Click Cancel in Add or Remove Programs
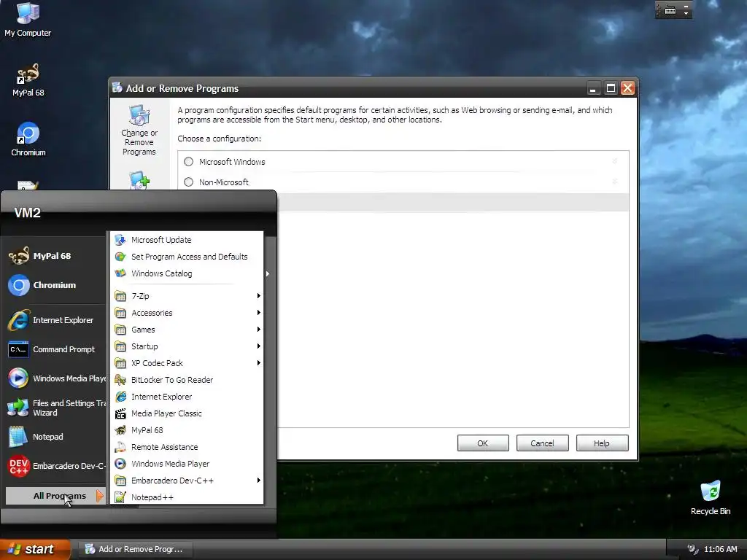The image size is (747, 560). coord(542,443)
